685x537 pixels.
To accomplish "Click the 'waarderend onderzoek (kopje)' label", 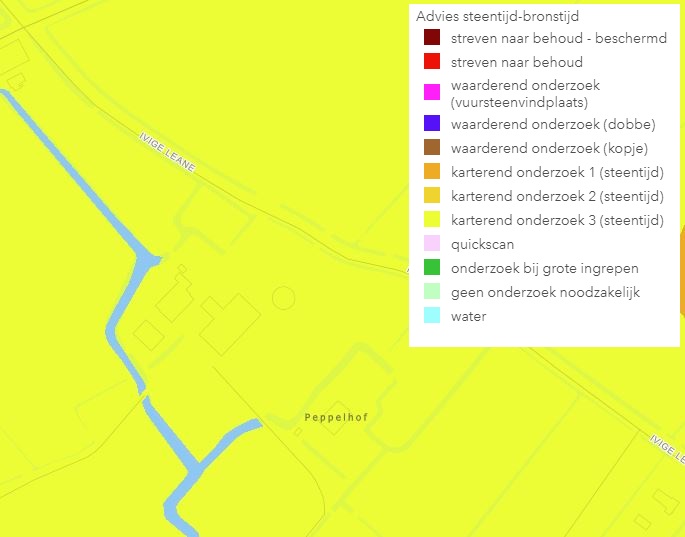I will click(x=549, y=149).
